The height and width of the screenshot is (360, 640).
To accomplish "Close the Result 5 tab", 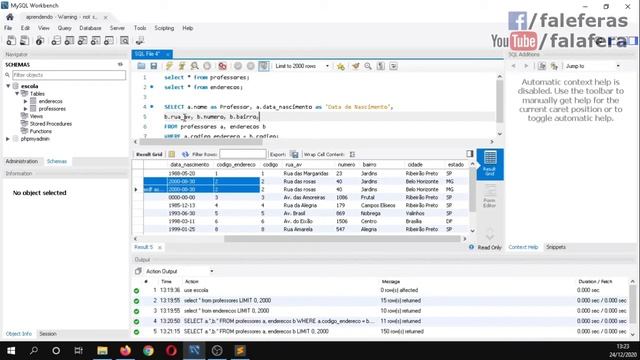I will pyautogui.click(x=160, y=247).
